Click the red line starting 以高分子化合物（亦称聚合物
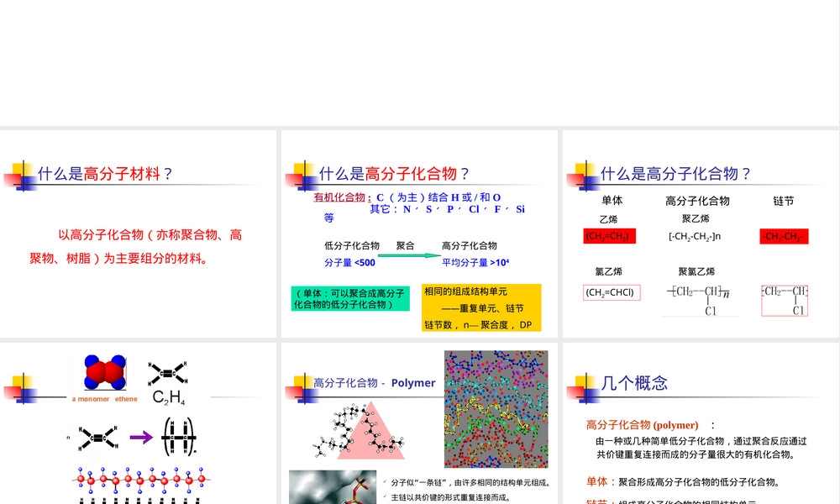Image resolution: width=840 pixels, height=504 pixels. point(150,234)
